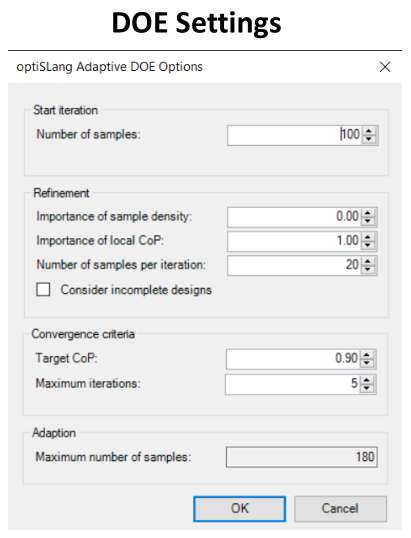This screenshot has width=411, height=538.
Task: Increase Importance of local CoP value
Action: tap(368, 237)
